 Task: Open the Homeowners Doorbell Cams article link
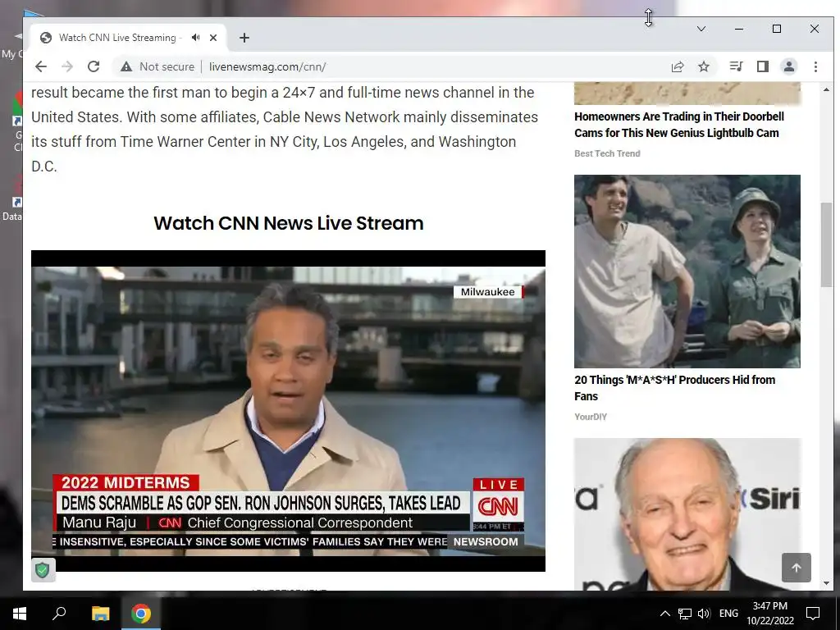[678, 125]
